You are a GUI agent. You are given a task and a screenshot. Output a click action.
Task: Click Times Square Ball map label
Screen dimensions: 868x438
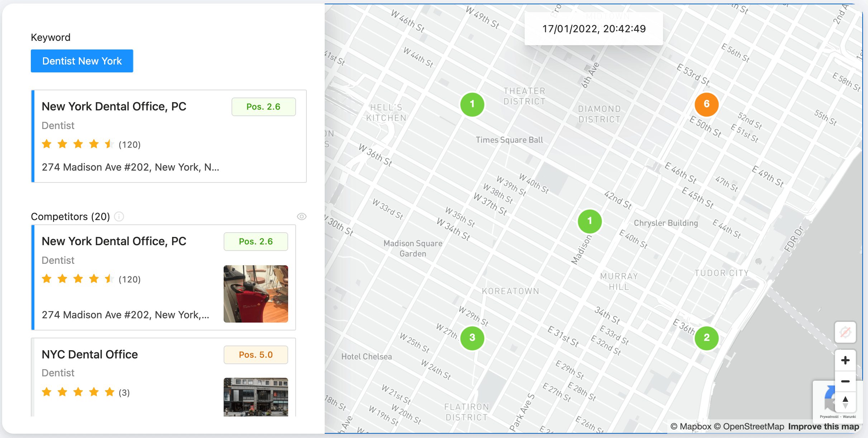pos(509,140)
